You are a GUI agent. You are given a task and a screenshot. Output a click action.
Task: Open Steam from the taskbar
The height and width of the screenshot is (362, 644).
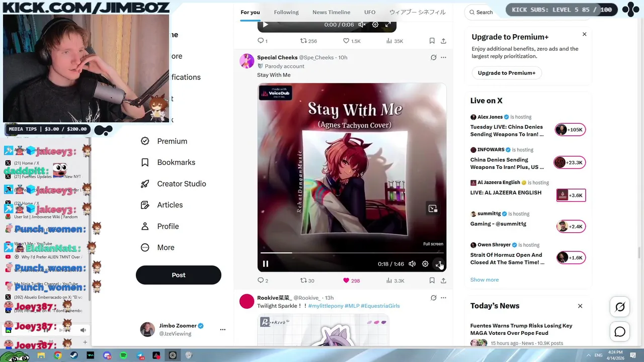pos(74,355)
